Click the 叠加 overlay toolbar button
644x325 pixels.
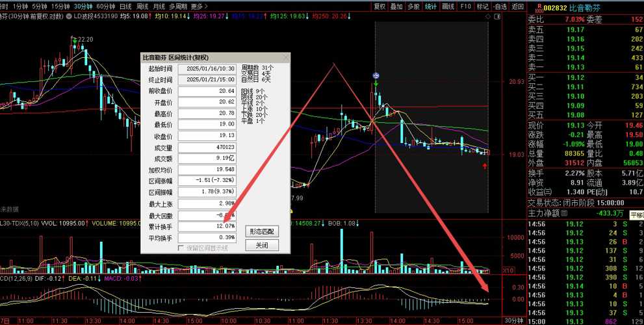(397, 6)
